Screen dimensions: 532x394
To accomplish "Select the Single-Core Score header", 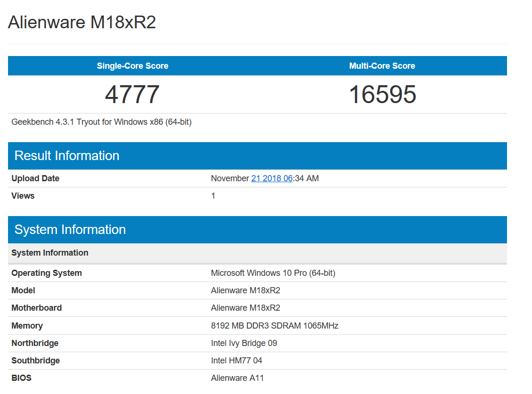I will 133,66.
